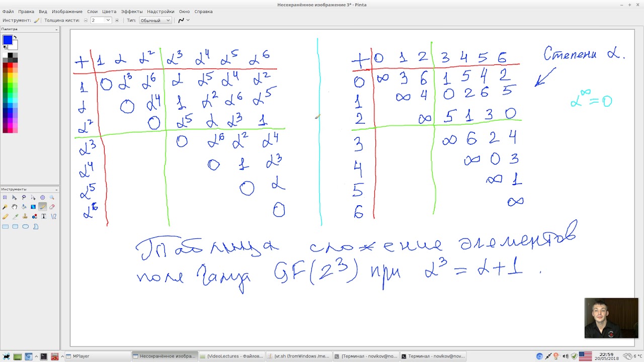Select the Rounded Rectangle shape tool
This screenshot has height=362, width=644.
pyautogui.click(x=15, y=226)
